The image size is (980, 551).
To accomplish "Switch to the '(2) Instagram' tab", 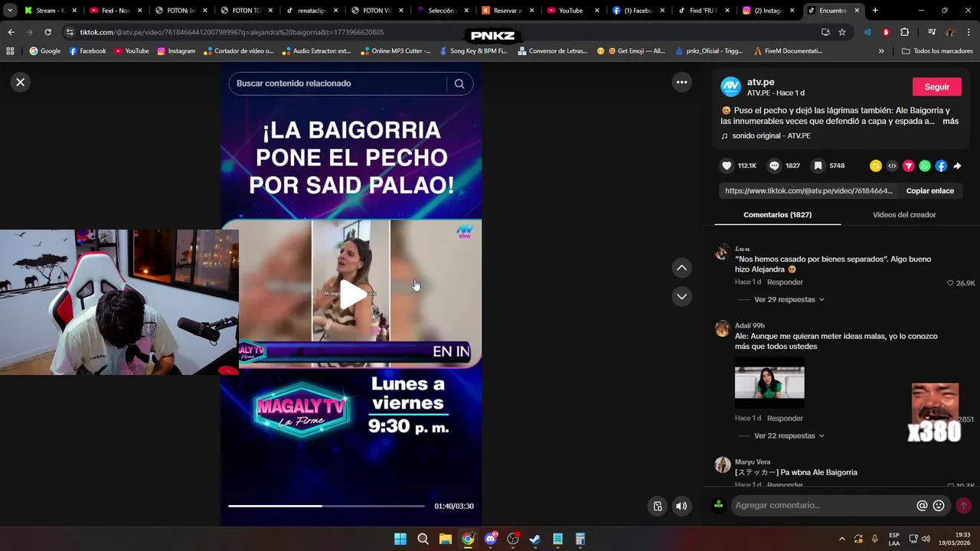I will (x=767, y=11).
